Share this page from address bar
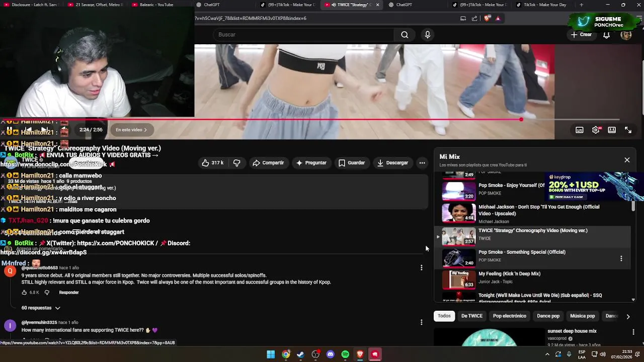Screen dimensions: 644x362 tap(474, 18)
